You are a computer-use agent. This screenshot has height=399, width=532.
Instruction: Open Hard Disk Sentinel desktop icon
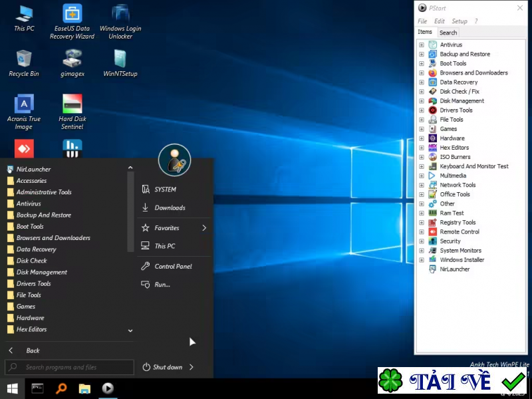72,104
